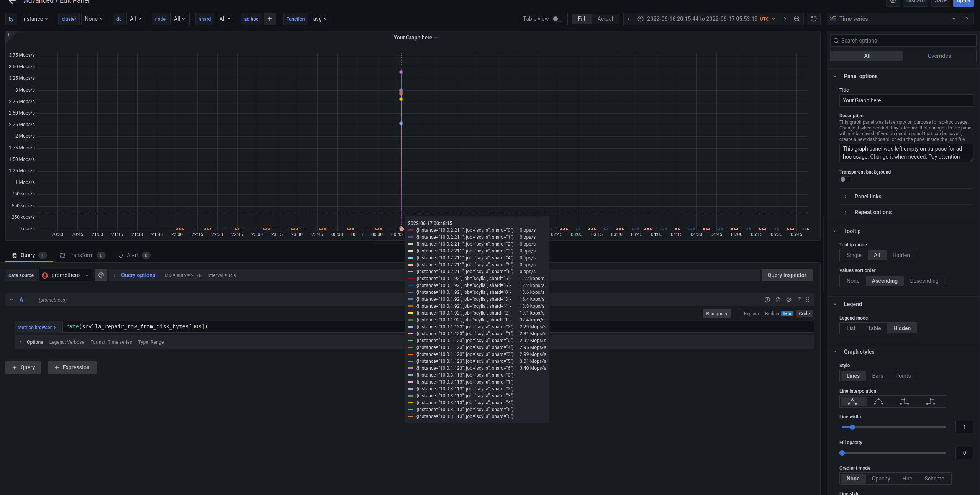Open the Metrics browser

36,327
